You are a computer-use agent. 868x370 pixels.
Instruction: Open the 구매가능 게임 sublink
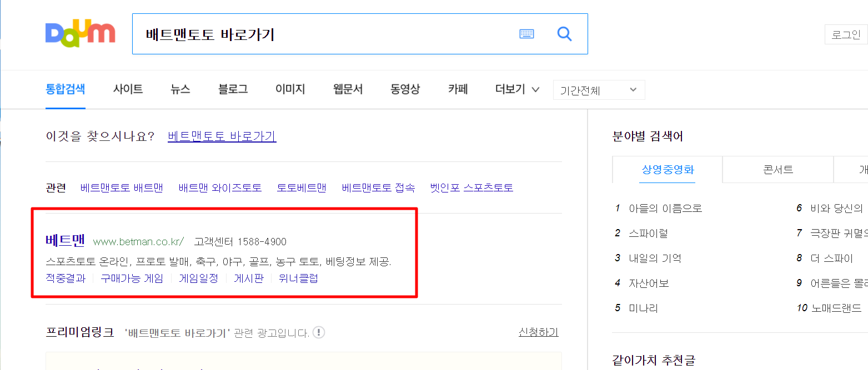132,278
